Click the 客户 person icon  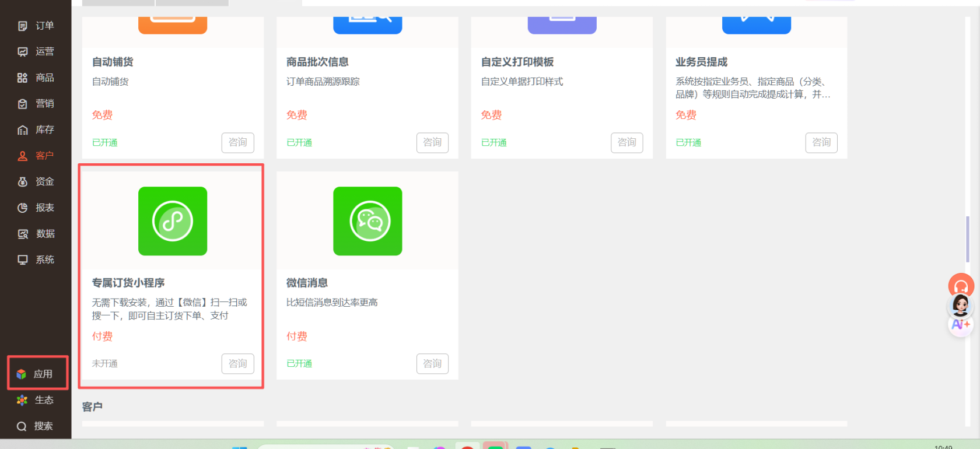[x=22, y=156]
